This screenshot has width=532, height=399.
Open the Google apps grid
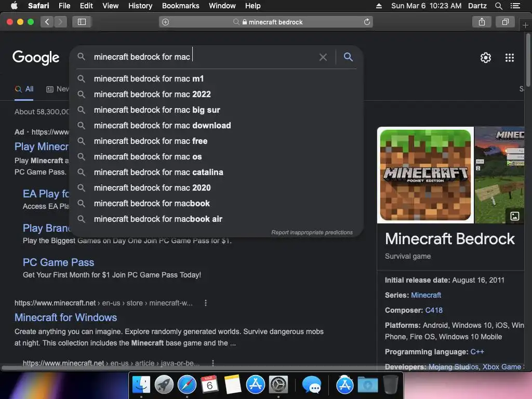click(509, 58)
